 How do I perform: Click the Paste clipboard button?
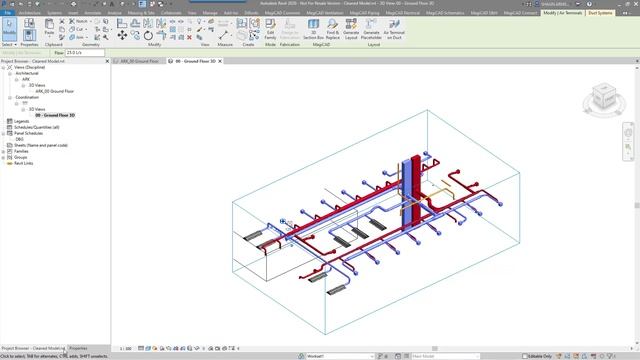(49, 28)
